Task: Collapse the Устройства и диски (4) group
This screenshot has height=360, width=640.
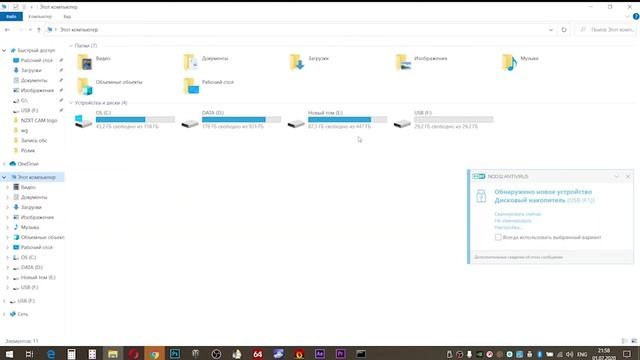Action: click(x=71, y=103)
